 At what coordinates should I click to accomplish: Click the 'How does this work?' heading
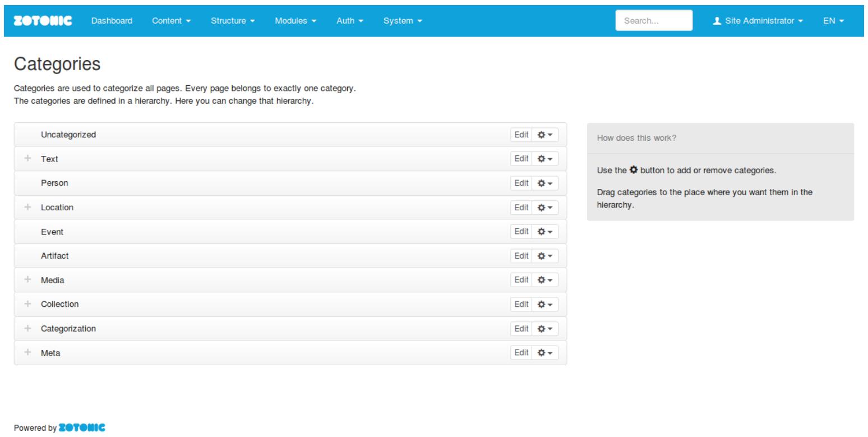[x=636, y=138]
